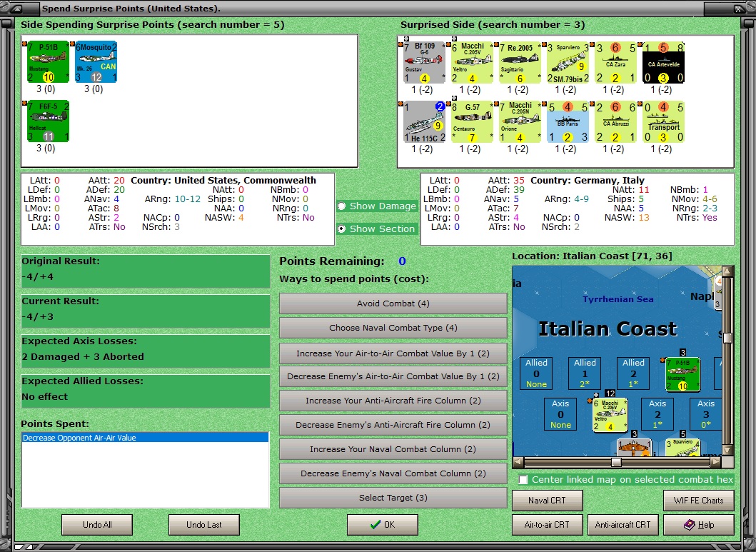
Task: Click the map's vertical scrollbar up arrow
Action: 727,271
